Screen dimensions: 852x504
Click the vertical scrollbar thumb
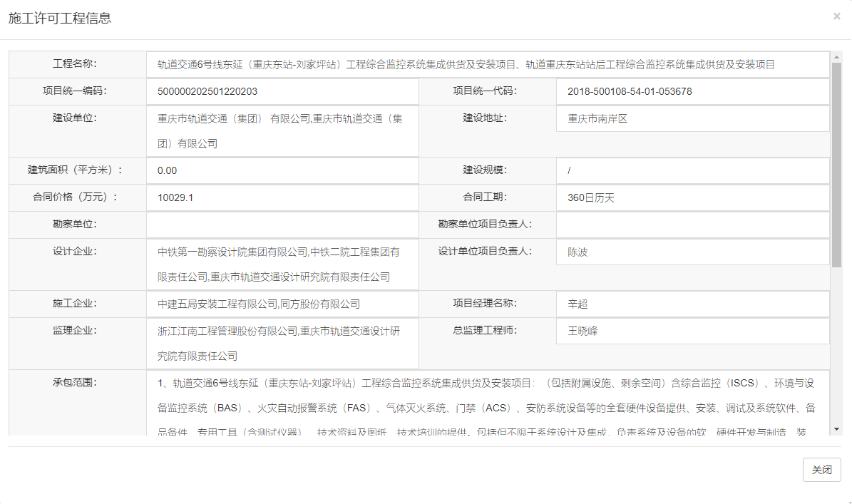point(836,164)
